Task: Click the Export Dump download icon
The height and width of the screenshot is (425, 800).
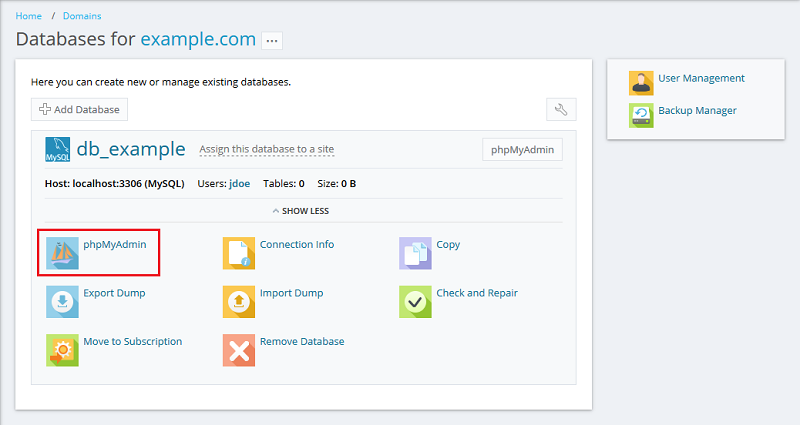Action: click(x=62, y=302)
